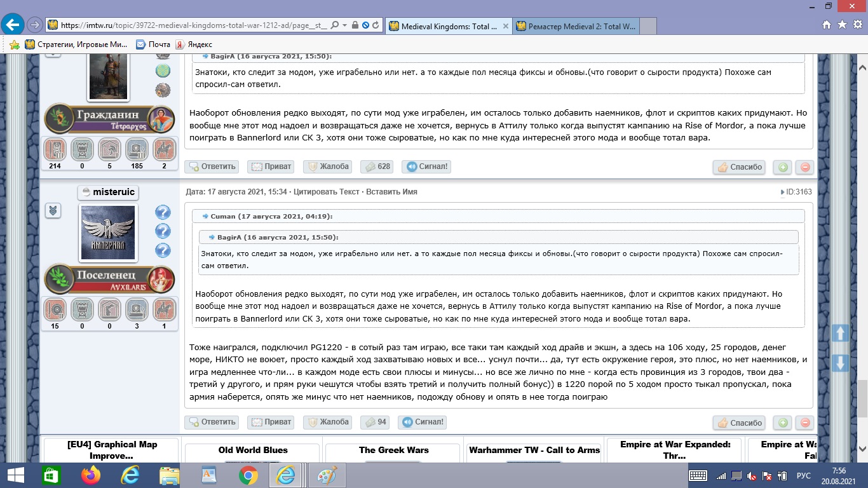Refresh the page with the reload icon

pyautogui.click(x=376, y=25)
